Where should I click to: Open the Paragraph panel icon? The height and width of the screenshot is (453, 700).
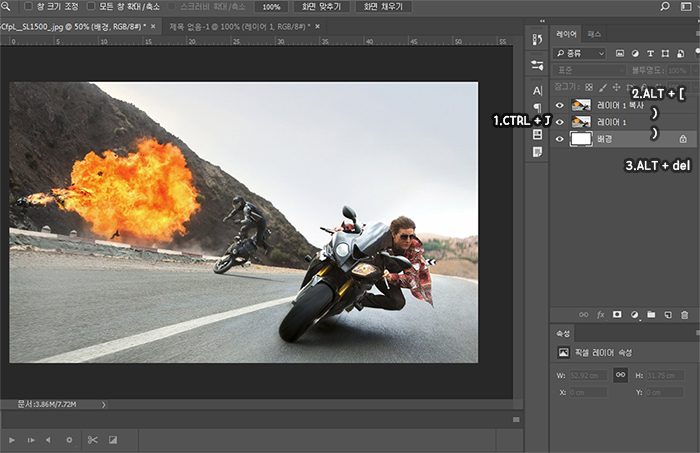(x=538, y=108)
